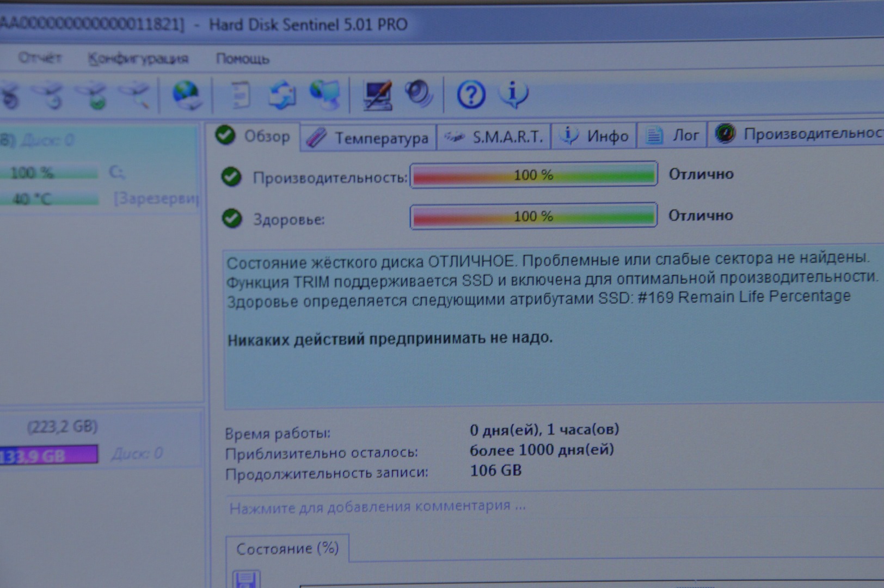Click the Здоровье 100 % bar
This screenshot has height=588, width=884.
[x=533, y=216]
